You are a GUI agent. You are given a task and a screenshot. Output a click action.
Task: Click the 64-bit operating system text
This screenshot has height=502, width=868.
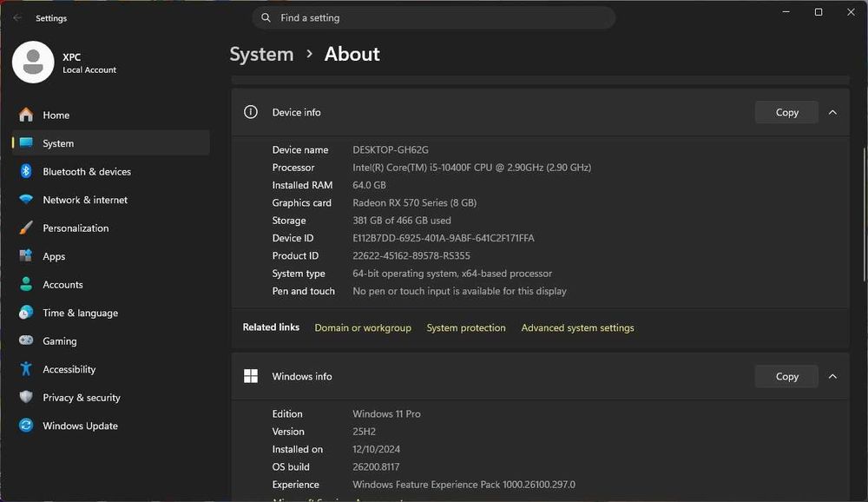pos(452,274)
